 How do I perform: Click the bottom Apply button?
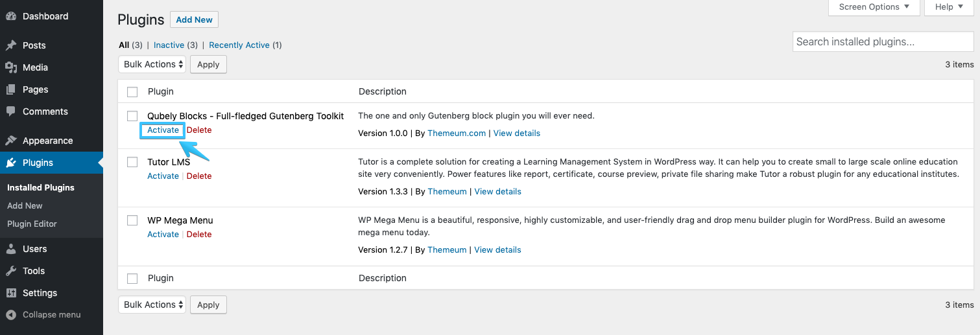pyautogui.click(x=208, y=305)
